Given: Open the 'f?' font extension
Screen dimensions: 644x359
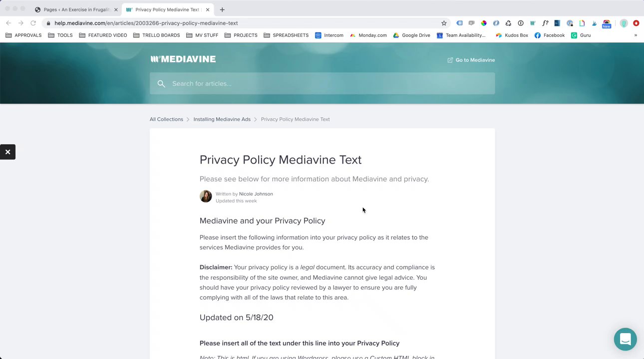Looking at the screenshot, I should point(545,23).
